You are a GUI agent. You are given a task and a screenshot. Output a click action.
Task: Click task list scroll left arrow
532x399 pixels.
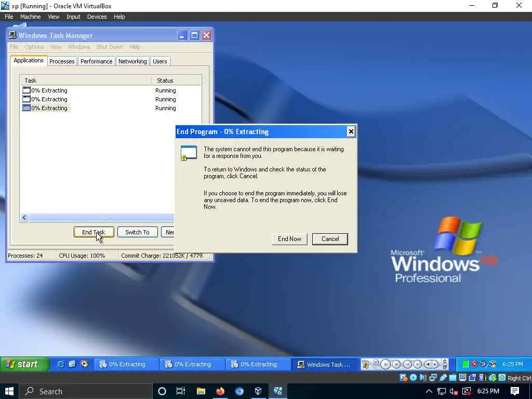coord(24,218)
